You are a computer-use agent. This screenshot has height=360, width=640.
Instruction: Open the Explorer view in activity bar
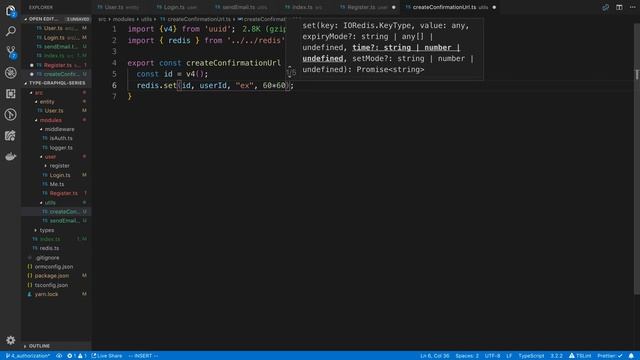[x=11, y=11]
